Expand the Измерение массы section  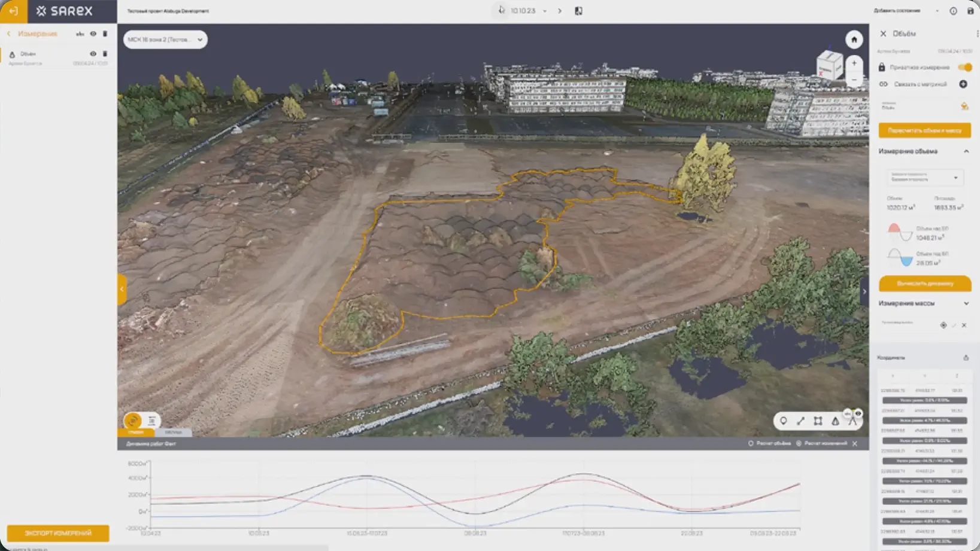tap(966, 303)
